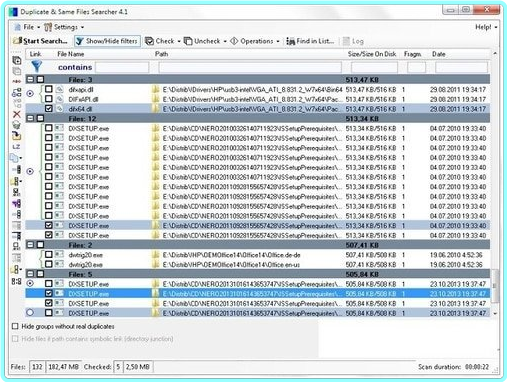Screen dimensions: 507x382
Task: Click the Check toolbar icon
Action: point(149,41)
